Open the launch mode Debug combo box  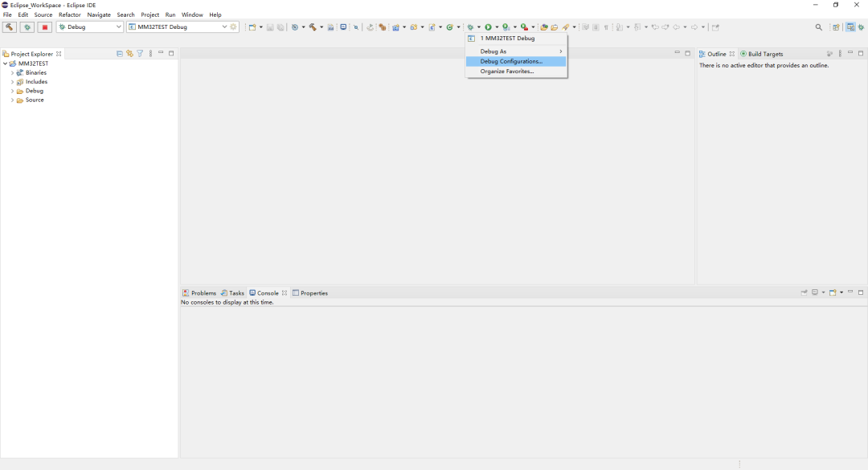coord(90,27)
